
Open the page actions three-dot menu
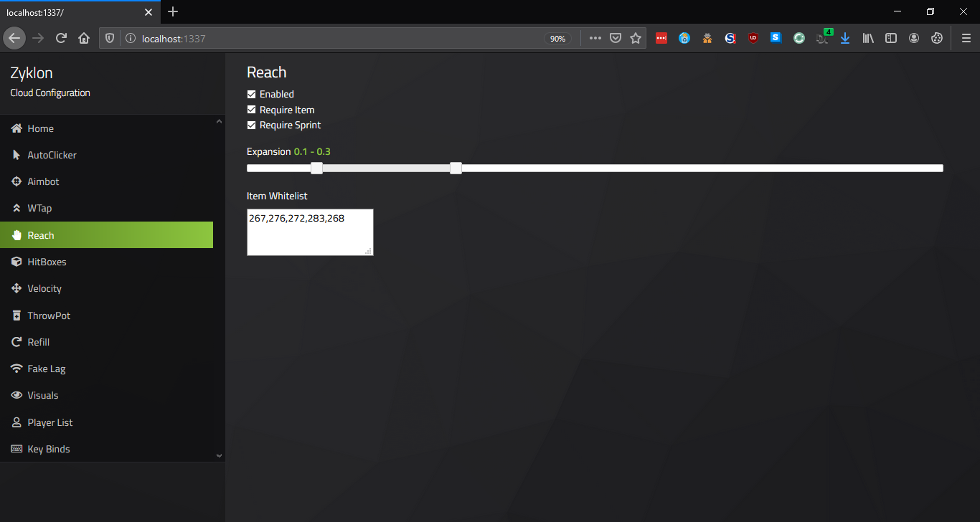tap(595, 39)
